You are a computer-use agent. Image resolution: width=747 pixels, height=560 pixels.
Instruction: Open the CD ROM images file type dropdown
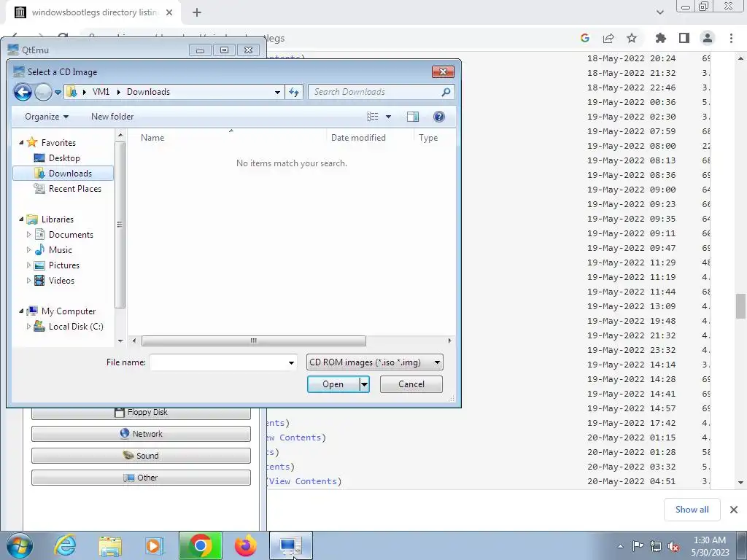click(374, 362)
